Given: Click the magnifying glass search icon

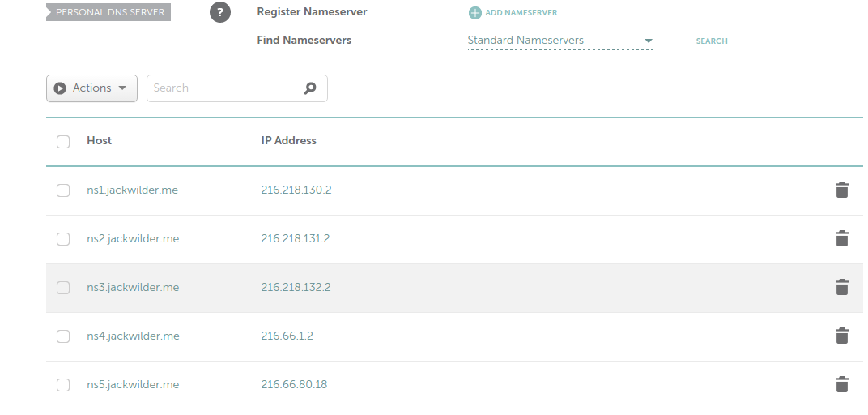Looking at the screenshot, I should (310, 88).
